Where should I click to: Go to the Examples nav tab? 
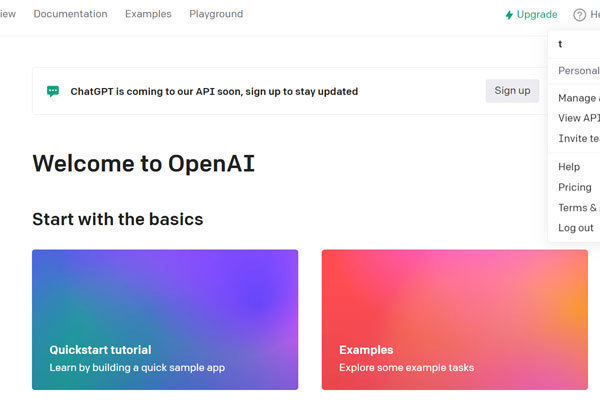[x=148, y=14]
